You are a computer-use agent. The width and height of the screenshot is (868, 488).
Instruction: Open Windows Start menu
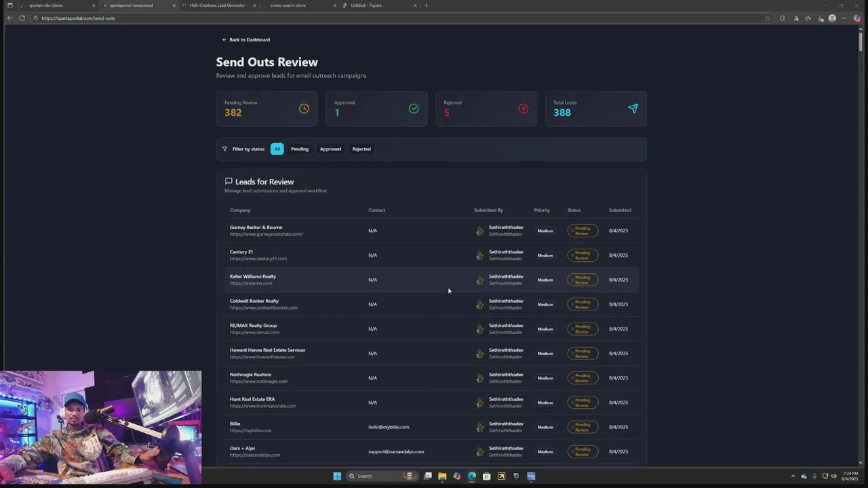[337, 476]
